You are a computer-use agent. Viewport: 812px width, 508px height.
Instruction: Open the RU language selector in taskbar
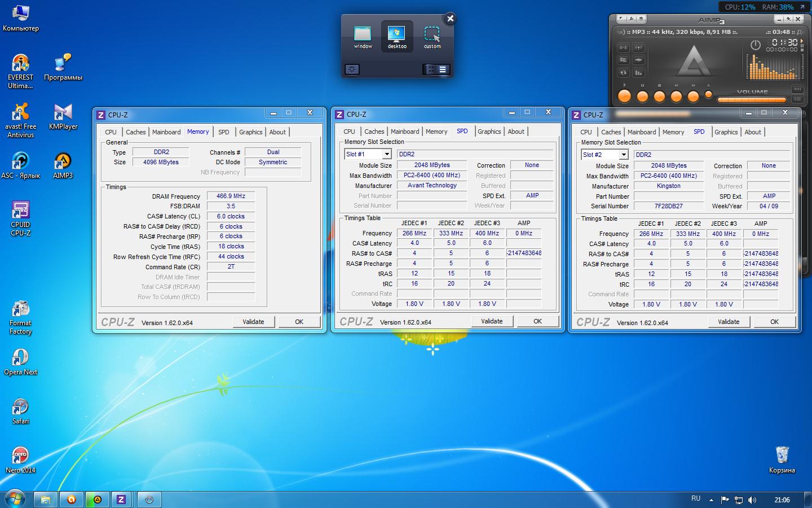pyautogui.click(x=696, y=499)
